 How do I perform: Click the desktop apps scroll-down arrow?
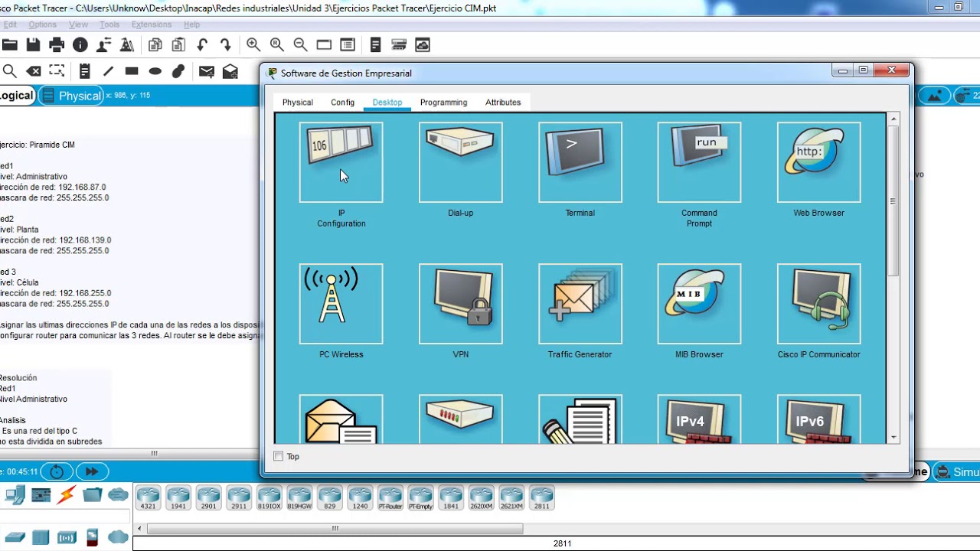(x=893, y=438)
